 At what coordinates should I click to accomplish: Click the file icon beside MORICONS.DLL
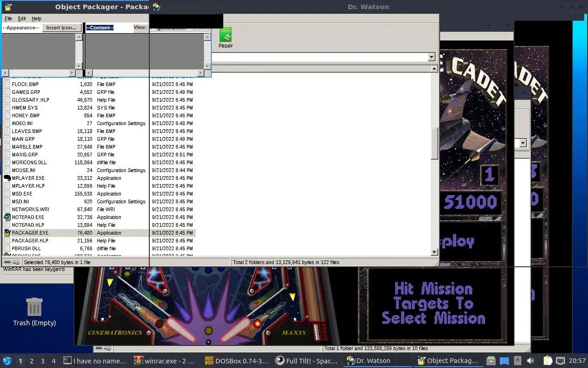[7, 162]
